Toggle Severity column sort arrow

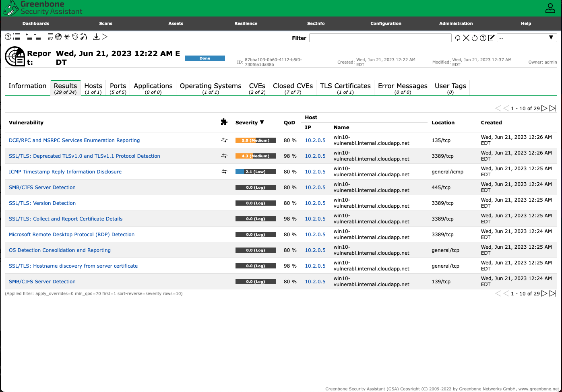pyautogui.click(x=262, y=122)
